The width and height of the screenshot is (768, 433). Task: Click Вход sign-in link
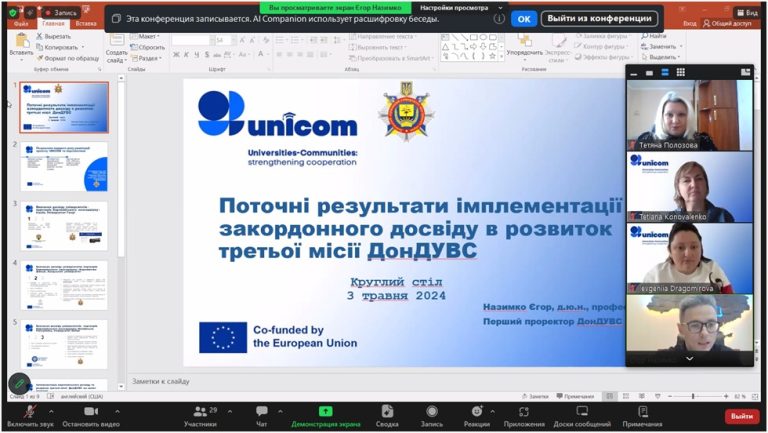coord(690,24)
